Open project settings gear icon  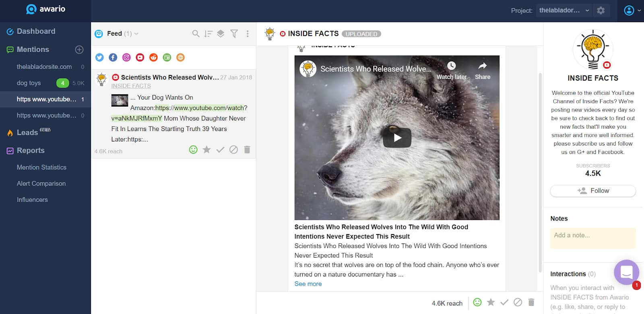coord(601,10)
